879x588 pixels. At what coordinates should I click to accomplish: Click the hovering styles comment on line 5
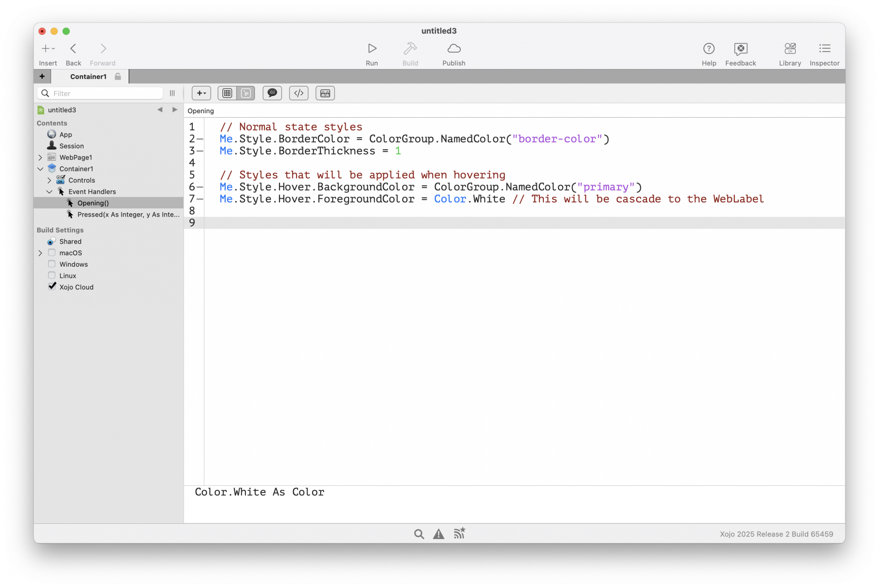(x=363, y=175)
